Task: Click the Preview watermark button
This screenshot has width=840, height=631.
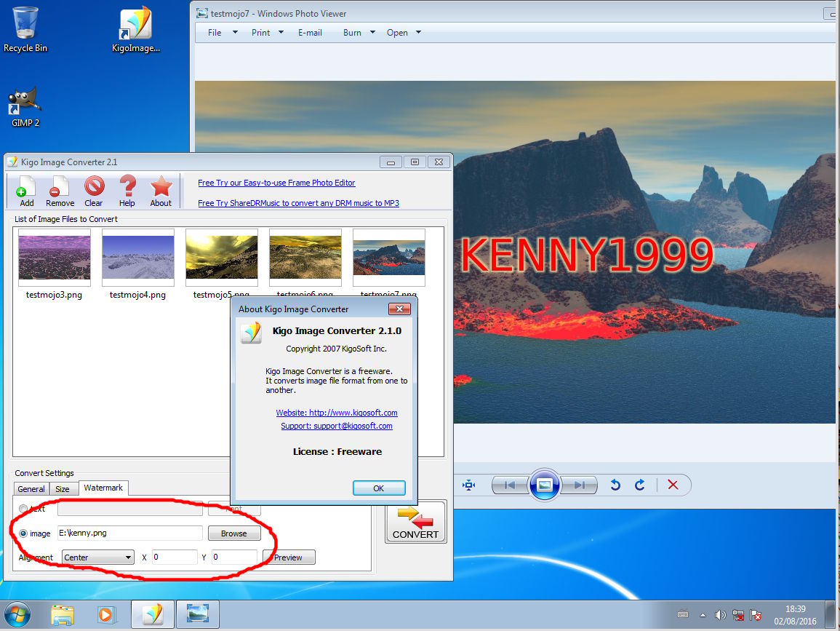Action: click(289, 557)
